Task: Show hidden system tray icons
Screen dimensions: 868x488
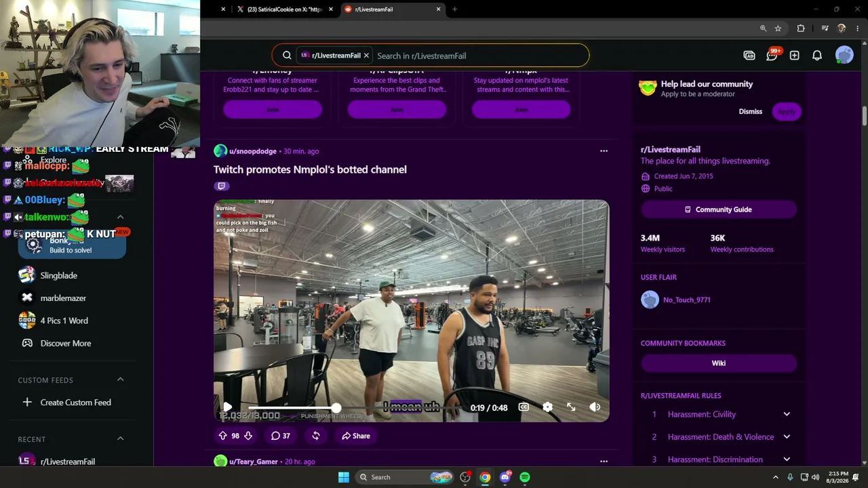Action: [x=776, y=477]
